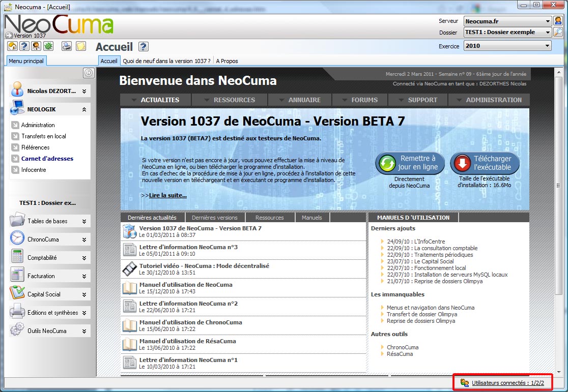Switch to the Dernières versions tab
This screenshot has height=392, width=568.
click(215, 218)
